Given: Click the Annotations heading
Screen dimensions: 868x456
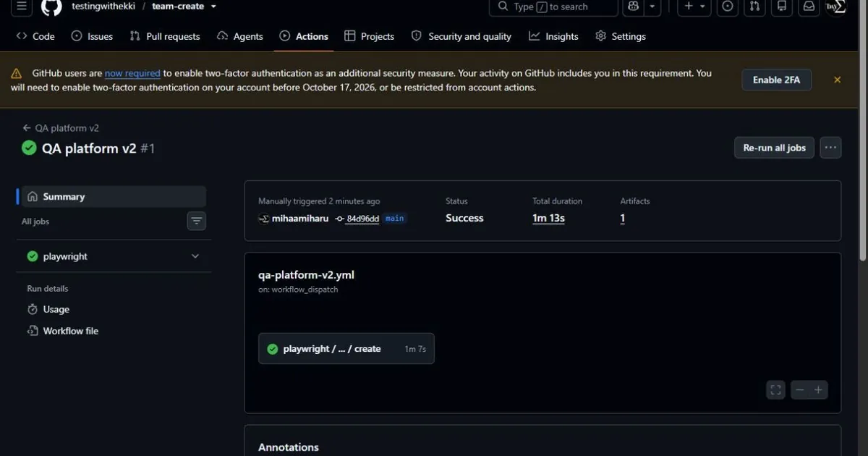Looking at the screenshot, I should tap(289, 447).
